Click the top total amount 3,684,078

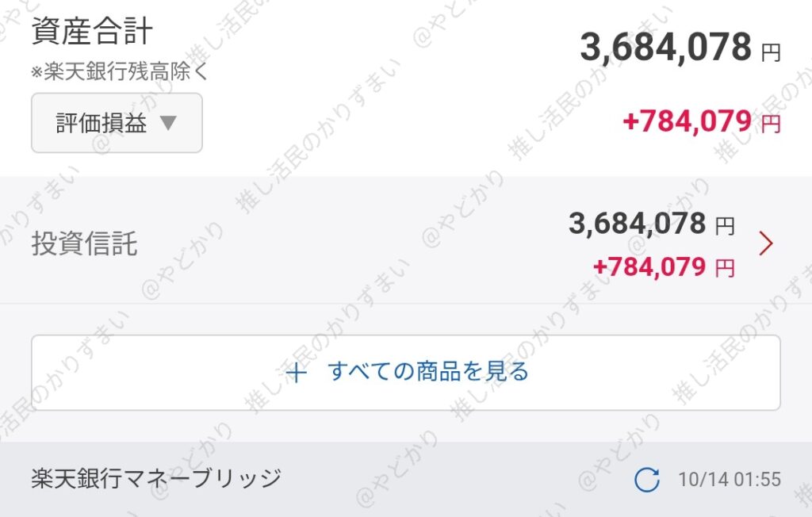coord(665,48)
